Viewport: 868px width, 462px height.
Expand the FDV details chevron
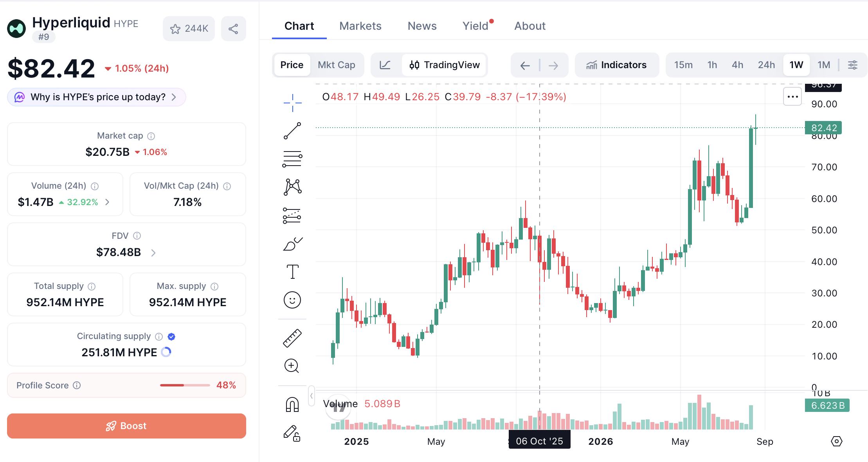tap(153, 253)
